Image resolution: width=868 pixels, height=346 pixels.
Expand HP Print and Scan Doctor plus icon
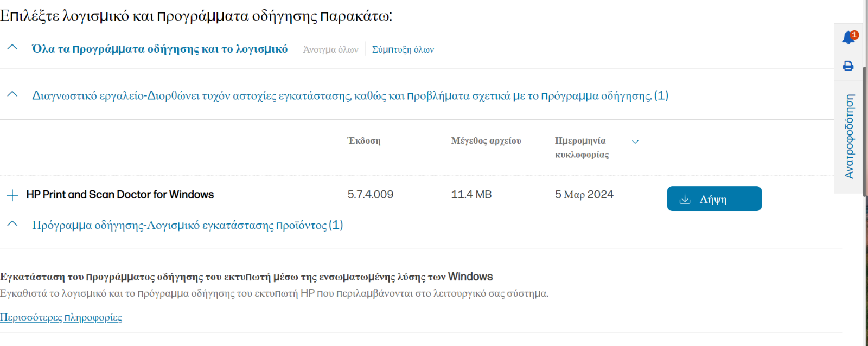[x=12, y=195]
